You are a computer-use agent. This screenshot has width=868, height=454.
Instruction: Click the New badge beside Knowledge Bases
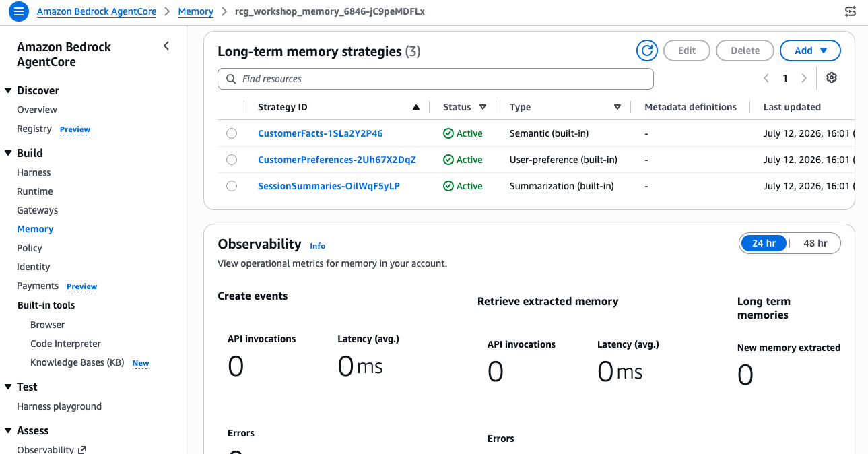click(x=141, y=363)
